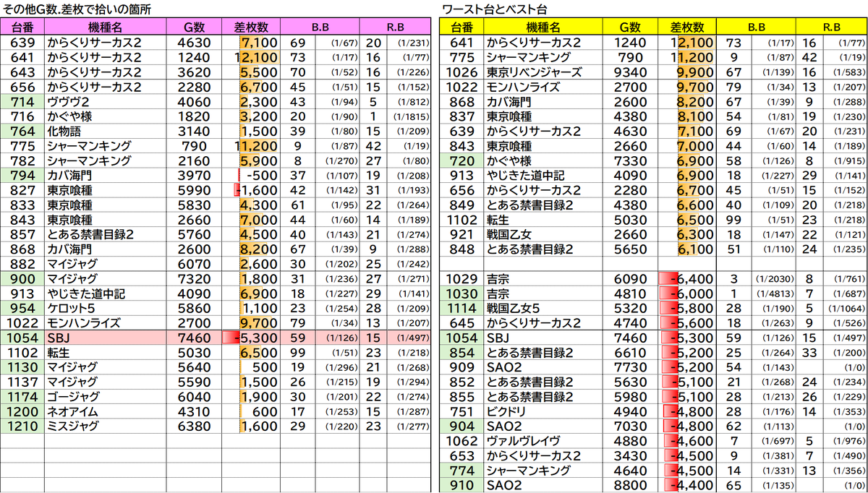Viewport: 868px width, 493px height.
Task: Click the 'ビクドリ' machine name
Action: click(x=543, y=411)
